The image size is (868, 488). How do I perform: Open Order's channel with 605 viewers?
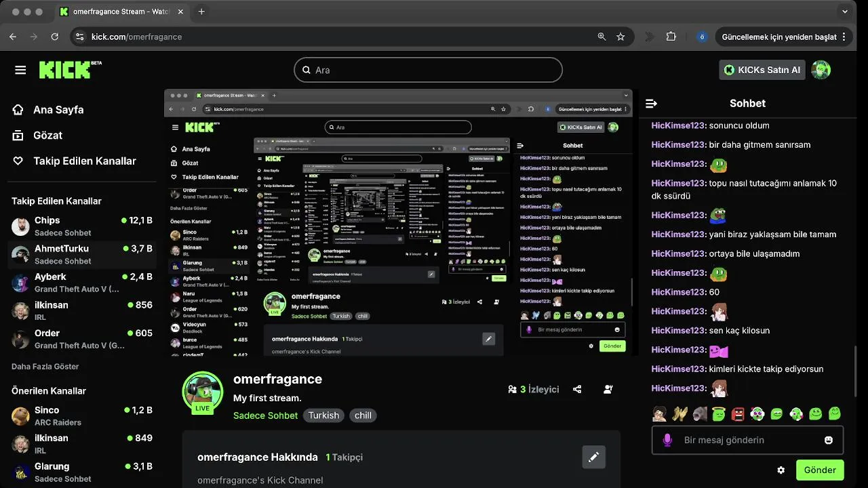coord(82,339)
